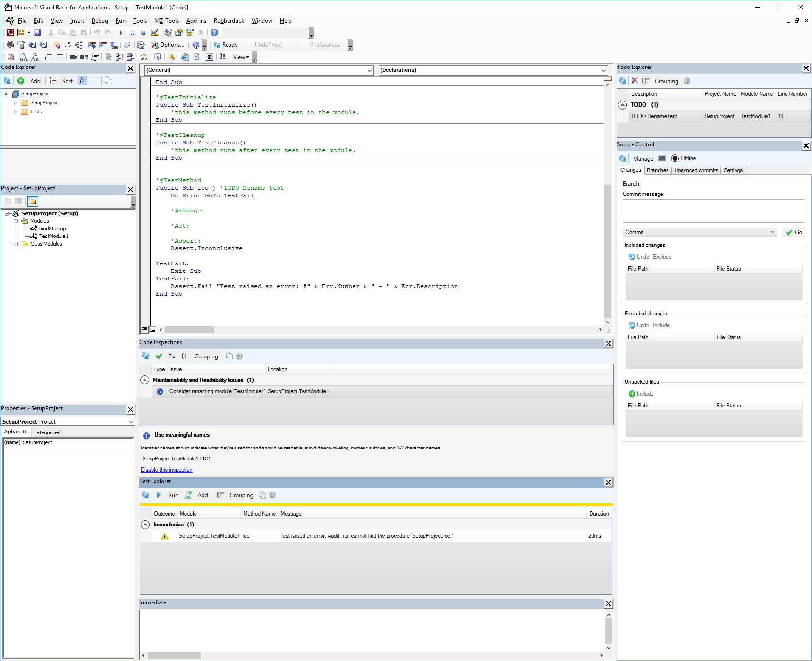Collapse the Modules node in project tree

click(x=16, y=221)
